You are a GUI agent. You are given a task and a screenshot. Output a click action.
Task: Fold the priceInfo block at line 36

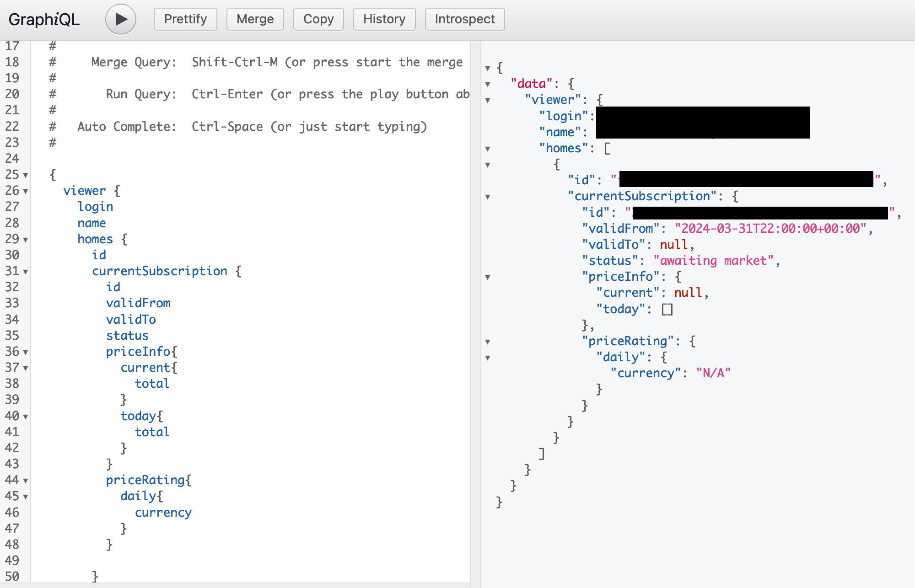(26, 353)
